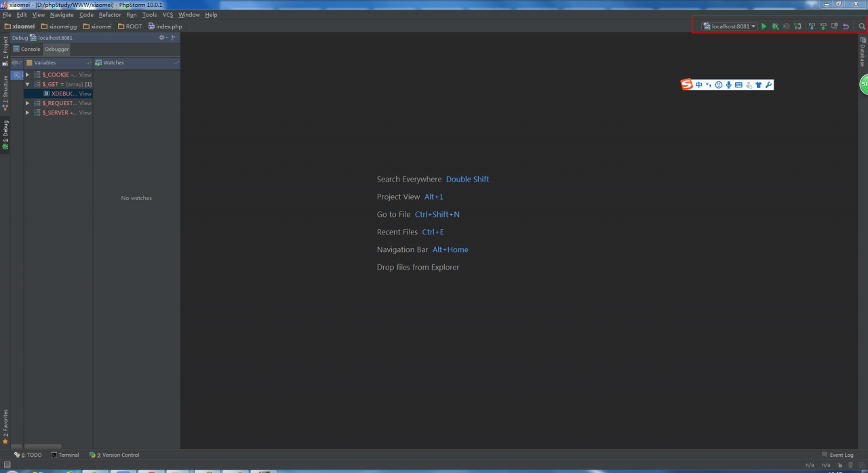Open the Refactor menu
The image size is (868, 473).
pyautogui.click(x=110, y=14)
